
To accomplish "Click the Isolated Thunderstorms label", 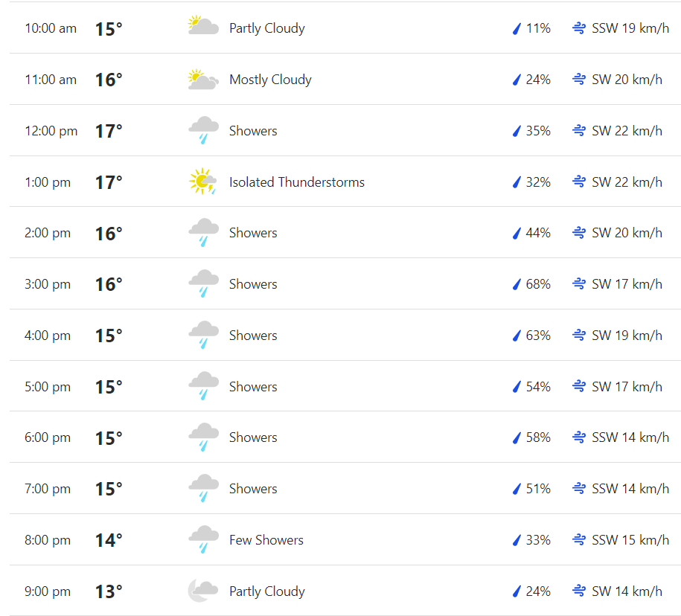I will 296,182.
